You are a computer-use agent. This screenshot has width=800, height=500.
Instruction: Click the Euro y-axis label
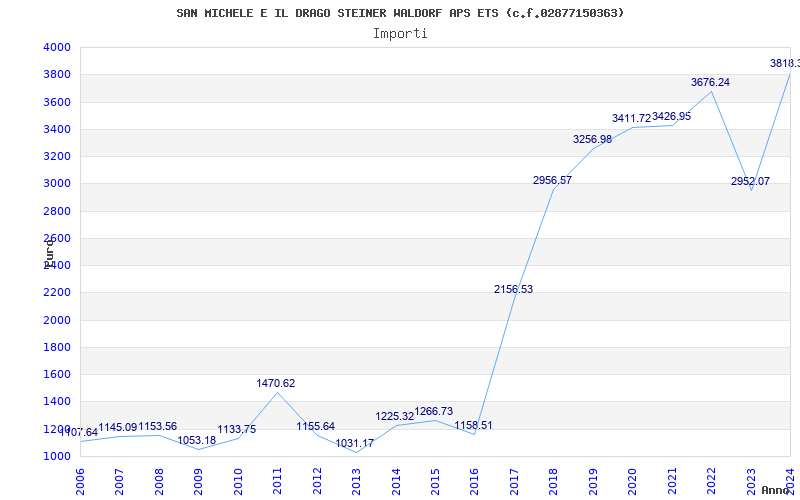48,254
